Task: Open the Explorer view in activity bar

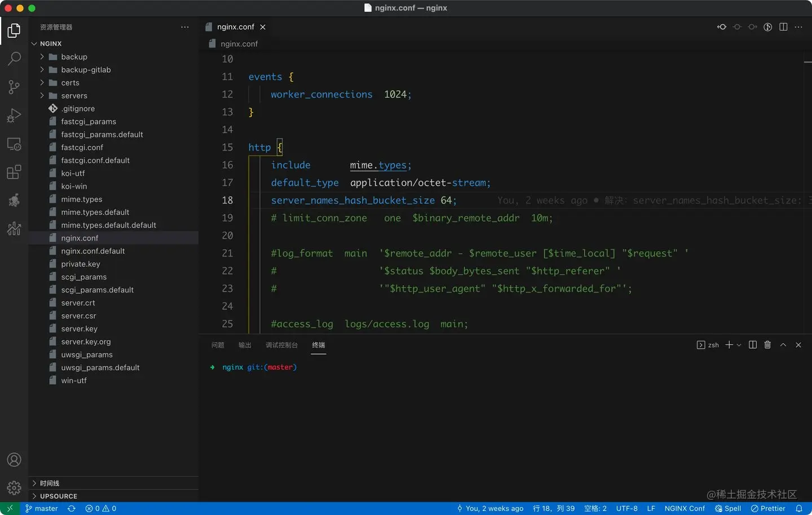Action: (x=14, y=30)
